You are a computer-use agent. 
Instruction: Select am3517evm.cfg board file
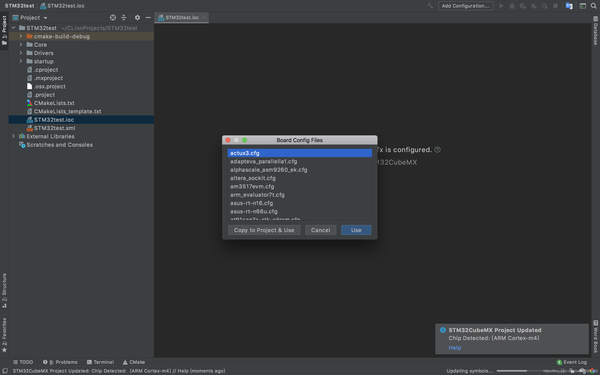(x=300, y=186)
